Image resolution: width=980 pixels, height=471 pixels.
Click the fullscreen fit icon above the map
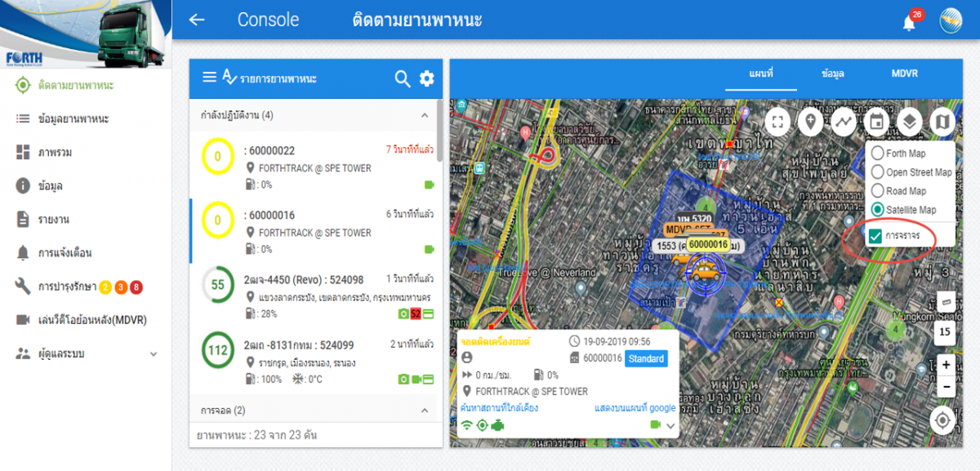coord(777,121)
